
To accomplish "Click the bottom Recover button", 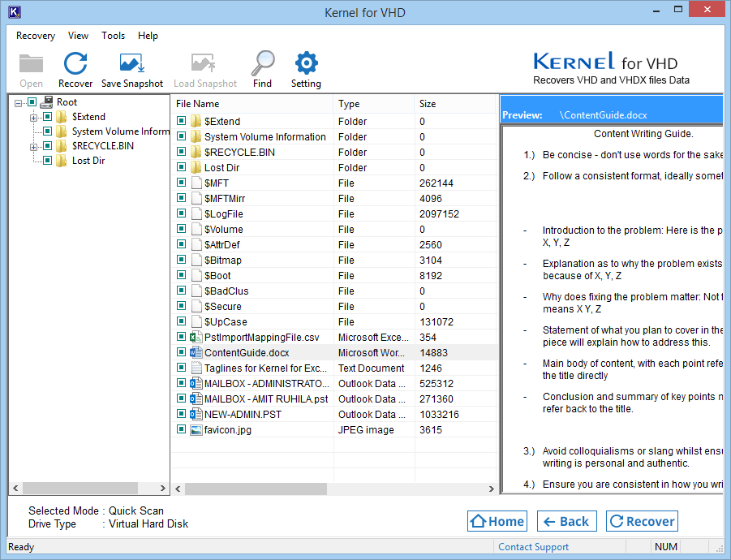I will point(642,521).
